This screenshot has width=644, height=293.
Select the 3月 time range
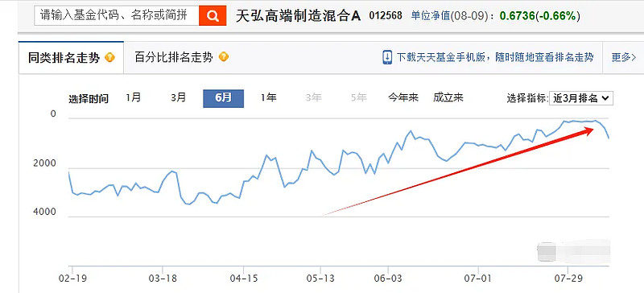[179, 98]
